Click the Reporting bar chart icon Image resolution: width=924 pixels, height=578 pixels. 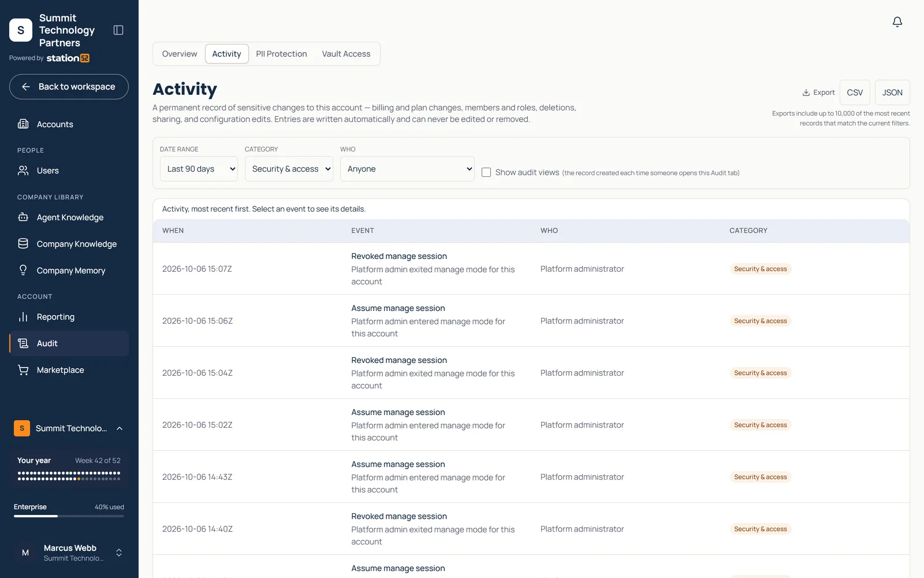coord(23,317)
